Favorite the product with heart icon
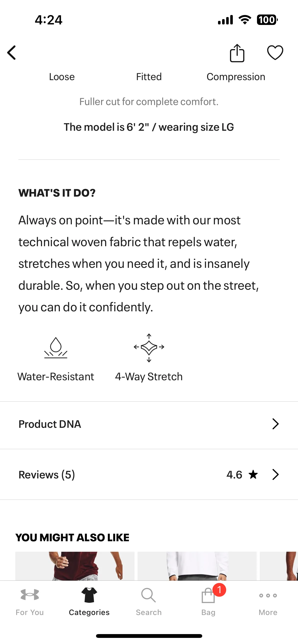Viewport: 298px width, 644px height. [275, 53]
